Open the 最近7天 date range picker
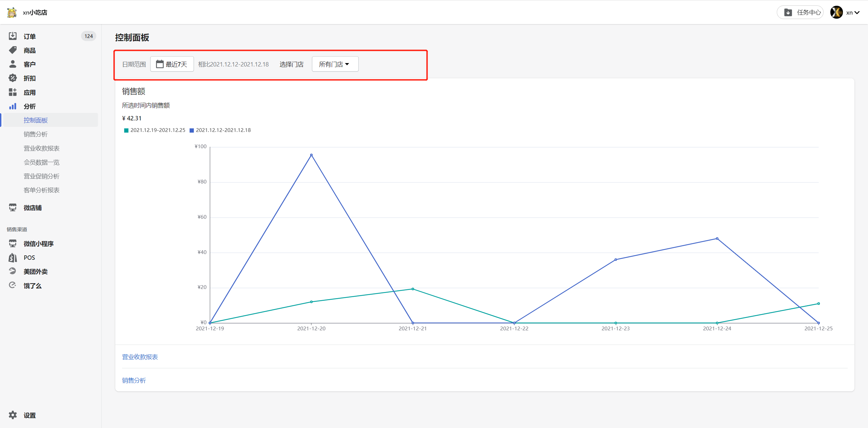This screenshot has height=428, width=868. tap(172, 64)
